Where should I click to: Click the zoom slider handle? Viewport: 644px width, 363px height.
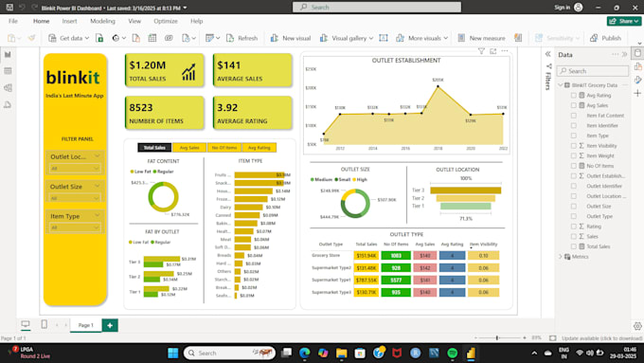tap(497, 338)
